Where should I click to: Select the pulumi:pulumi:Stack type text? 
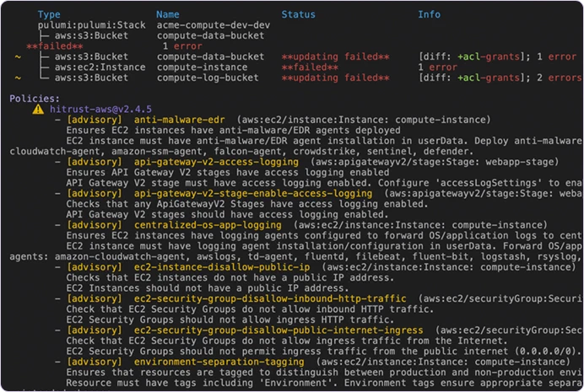click(92, 25)
